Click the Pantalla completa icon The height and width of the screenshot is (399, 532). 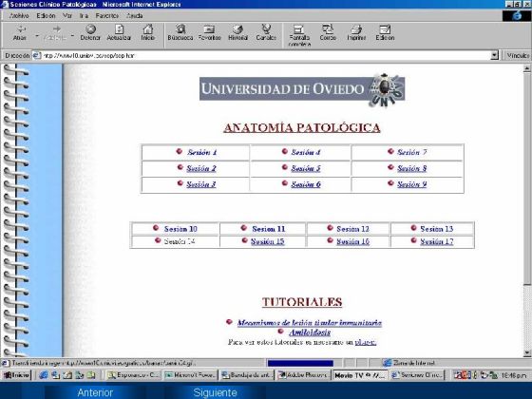click(x=299, y=29)
